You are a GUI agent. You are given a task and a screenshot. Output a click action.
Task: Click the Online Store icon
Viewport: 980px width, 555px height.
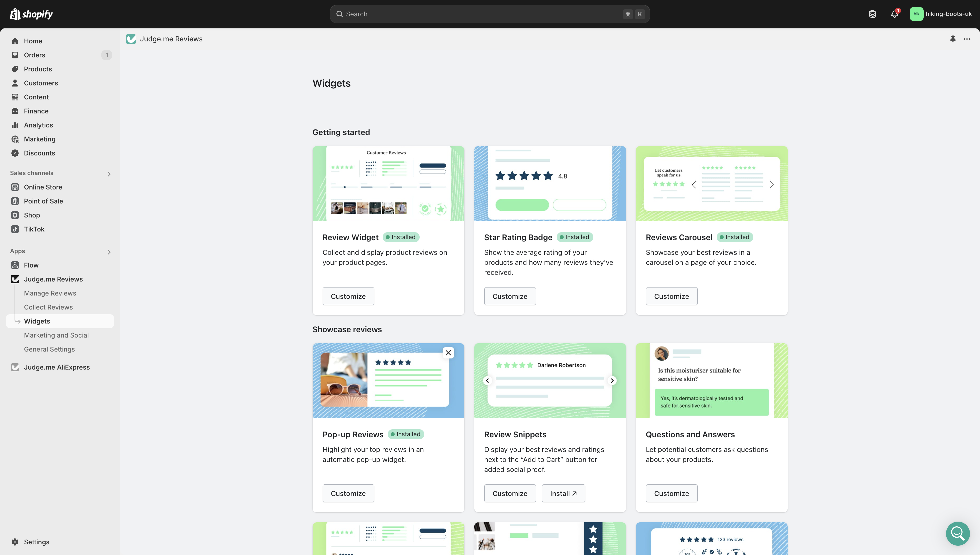pyautogui.click(x=15, y=187)
